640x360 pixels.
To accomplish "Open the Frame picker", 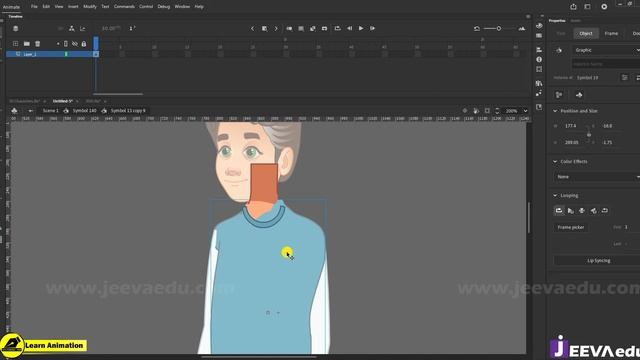I will 571,227.
